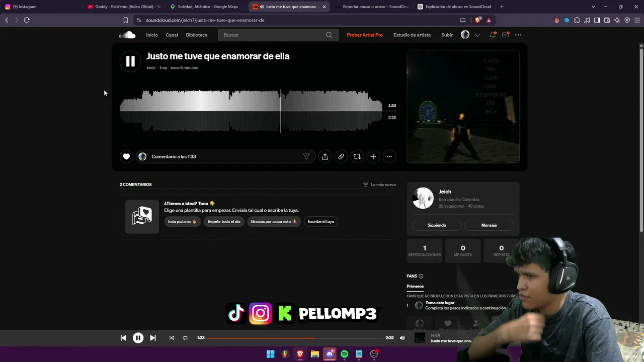This screenshot has height=362, width=644.
Task: Open a new browser tab
Action: pos(502,7)
